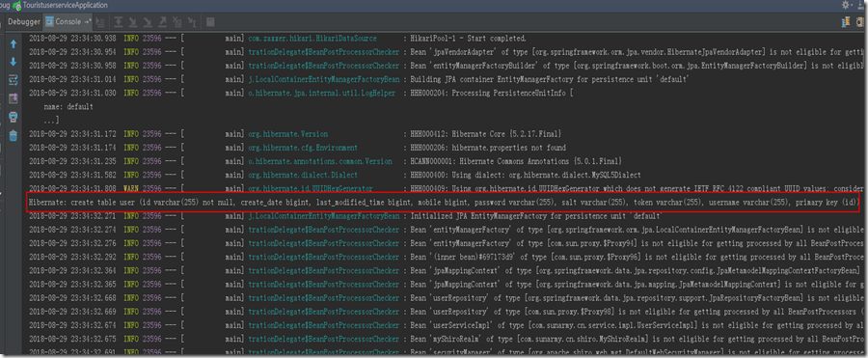Click the Print console output icon
868x358 pixels.
[x=14, y=117]
